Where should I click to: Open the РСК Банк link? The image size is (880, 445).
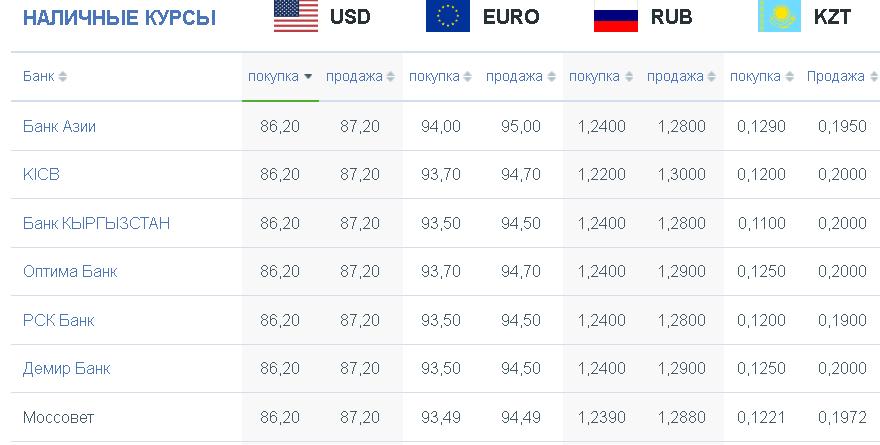pyautogui.click(x=58, y=320)
